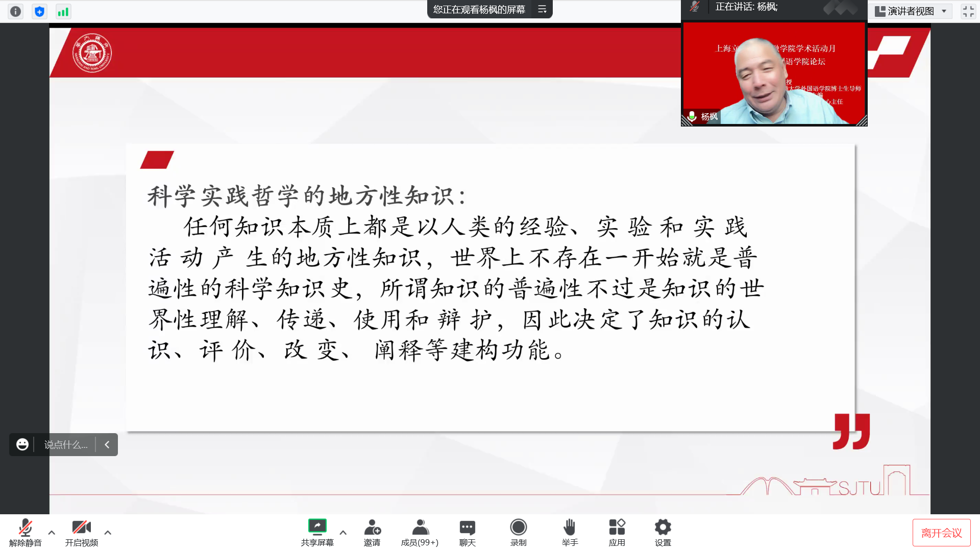Start recording the meeting
Image resolution: width=980 pixels, height=551 pixels.
point(518,532)
